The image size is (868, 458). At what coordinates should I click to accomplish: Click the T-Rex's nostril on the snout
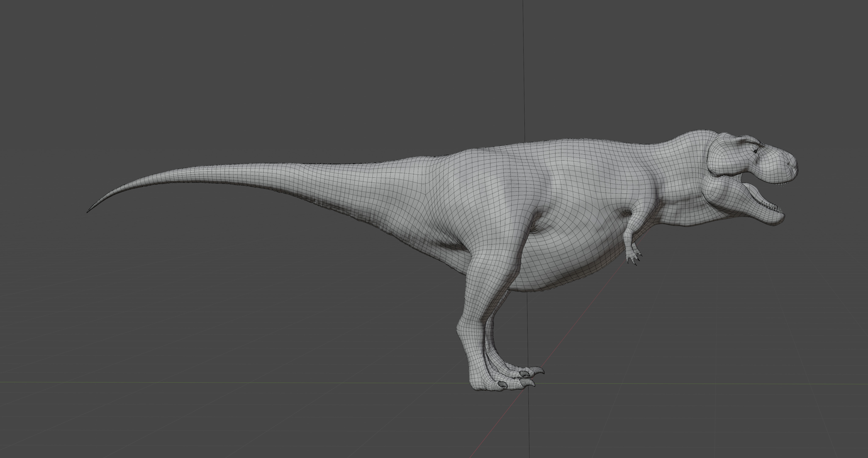tap(789, 163)
